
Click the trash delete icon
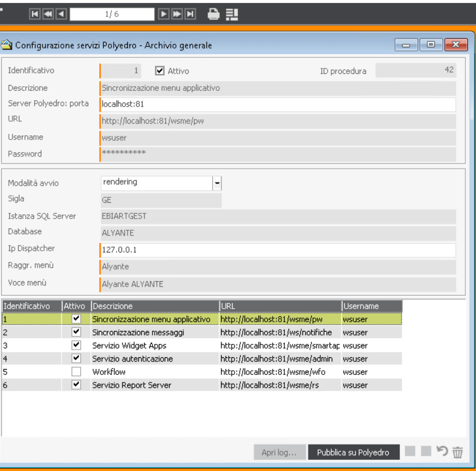(458, 452)
